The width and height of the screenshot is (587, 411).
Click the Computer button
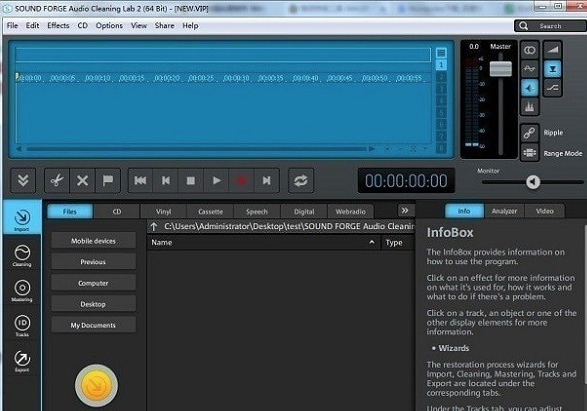[x=94, y=283]
